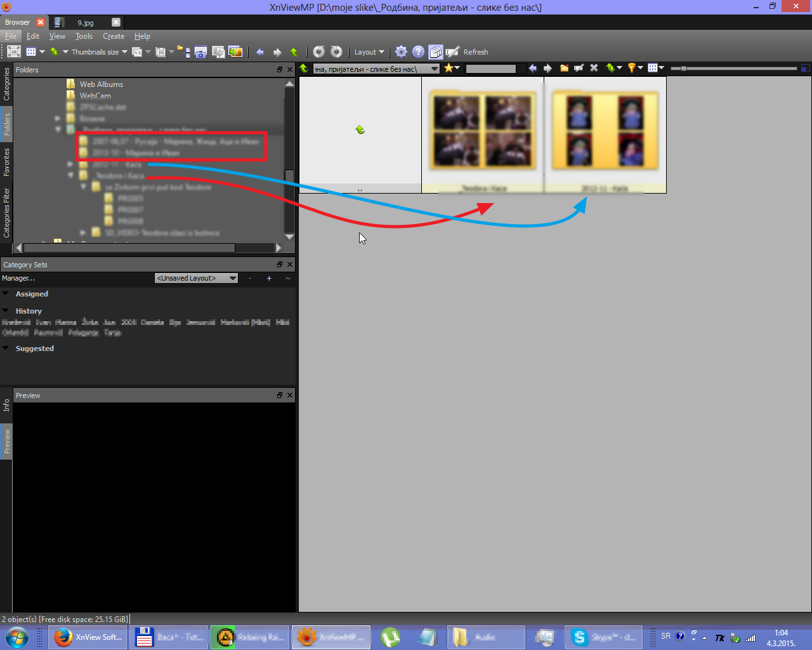Open the Unsaved Layout combo box

click(196, 278)
